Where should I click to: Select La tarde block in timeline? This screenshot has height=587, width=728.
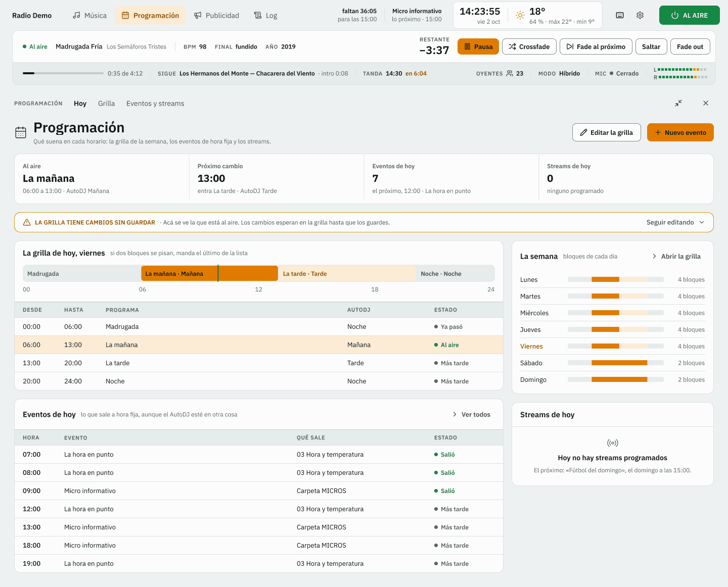point(347,273)
